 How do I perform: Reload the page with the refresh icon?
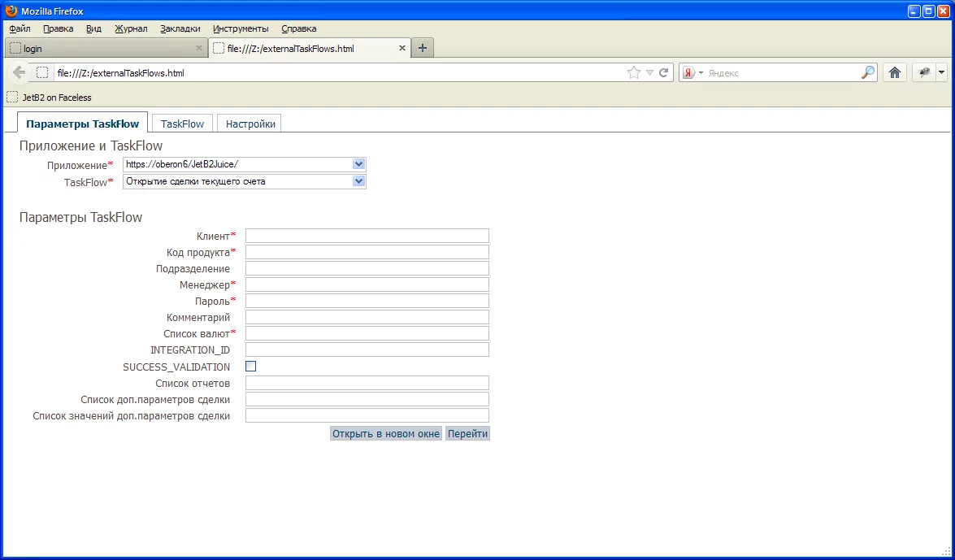[664, 72]
